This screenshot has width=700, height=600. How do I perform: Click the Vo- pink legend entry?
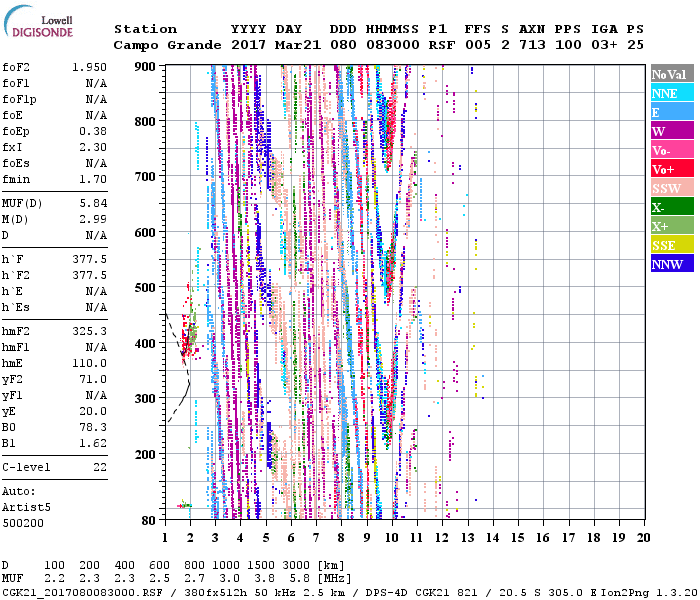coord(672,150)
